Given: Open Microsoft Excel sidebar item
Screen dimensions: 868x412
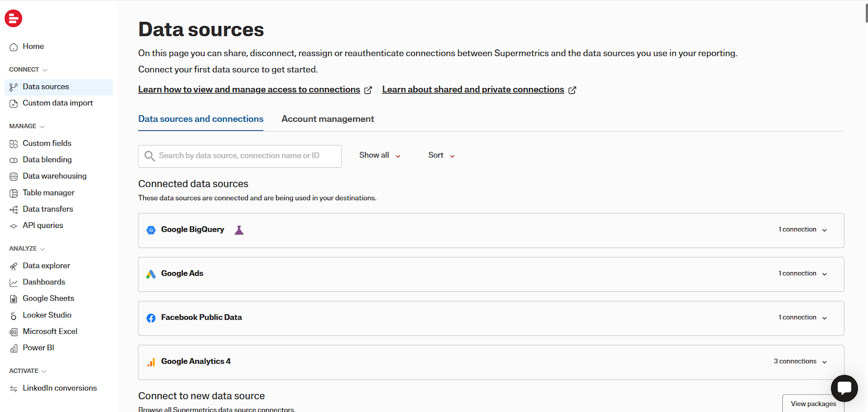Looking at the screenshot, I should (50, 331).
